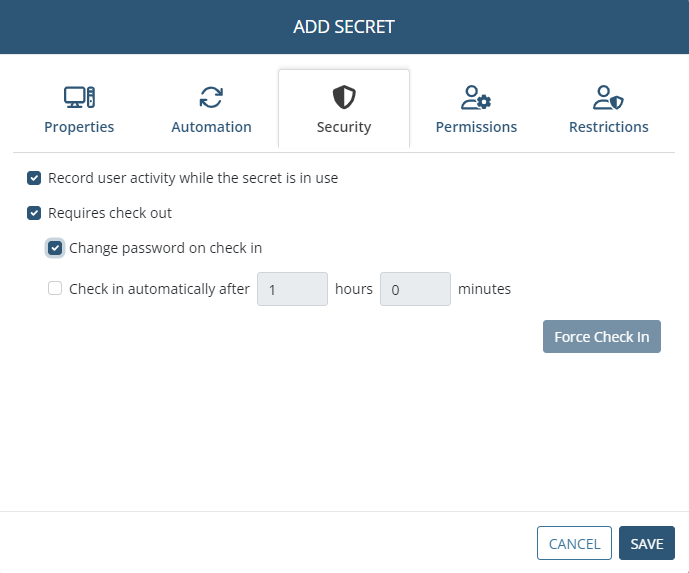Click the Properties monitor icon
The width and height of the screenshot is (689, 573).
(79, 97)
